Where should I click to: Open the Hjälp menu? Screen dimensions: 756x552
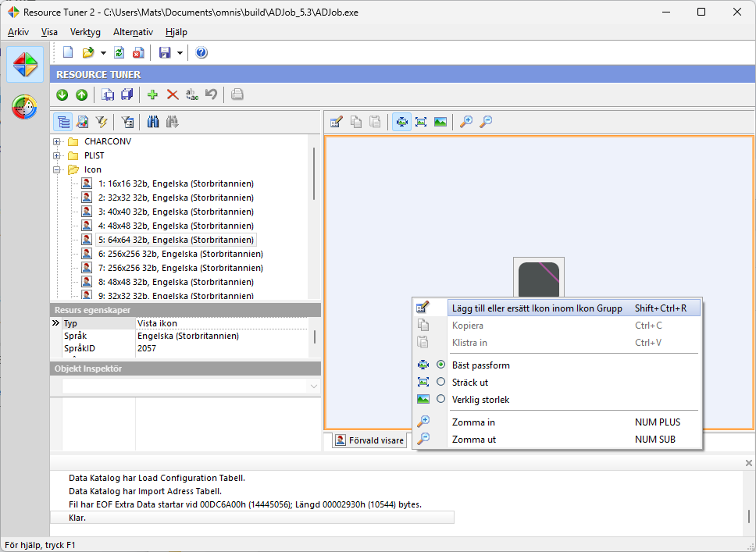[x=177, y=32]
